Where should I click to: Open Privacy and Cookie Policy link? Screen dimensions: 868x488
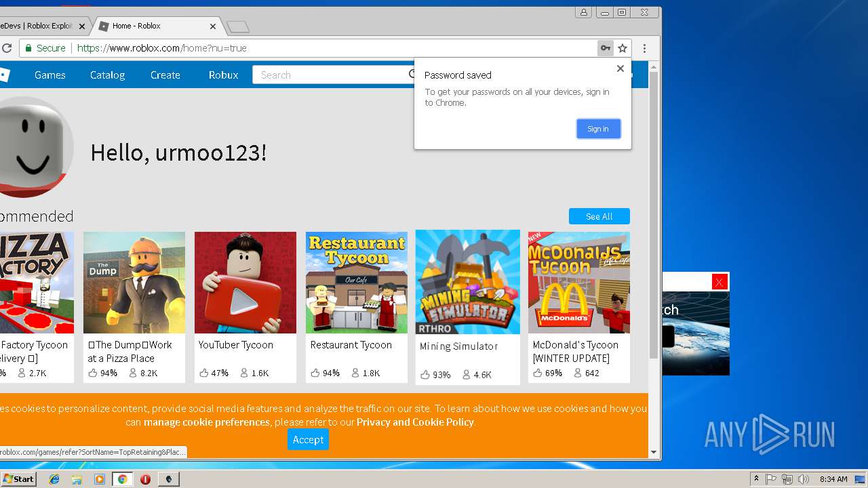(415, 422)
